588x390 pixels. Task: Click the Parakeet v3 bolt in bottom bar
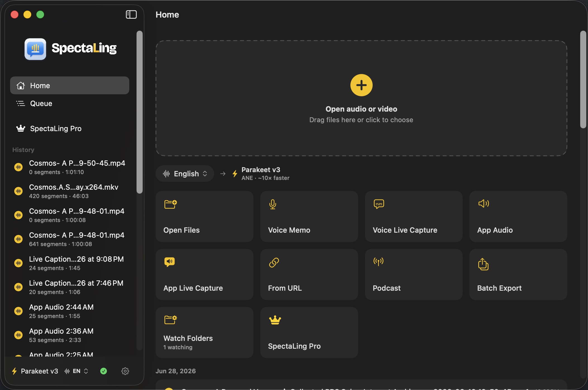click(14, 371)
